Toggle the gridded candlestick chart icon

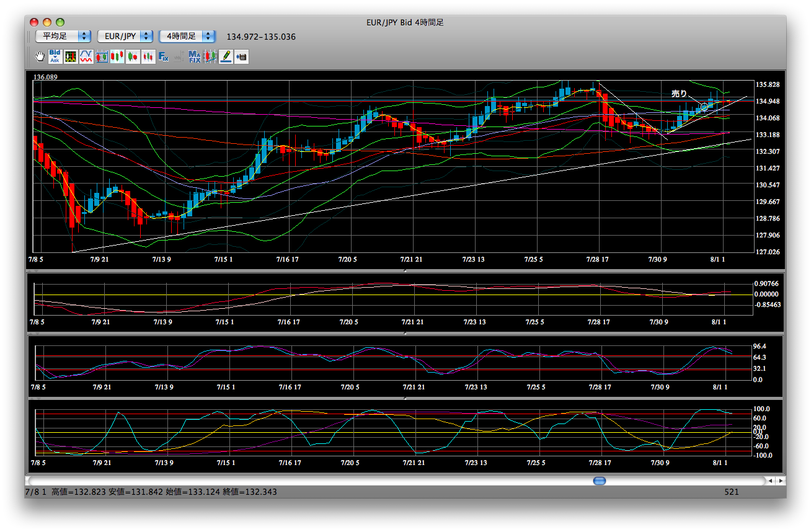point(102,56)
